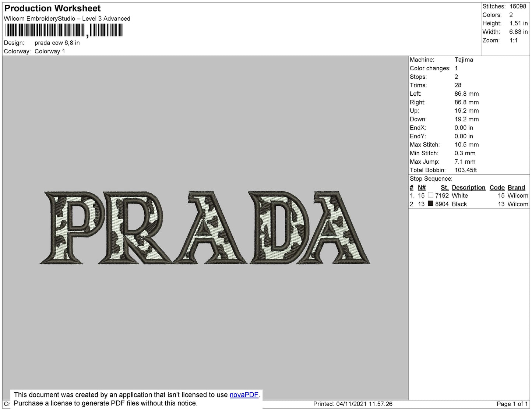Click the Width value '6.83 in'

pyautogui.click(x=518, y=32)
